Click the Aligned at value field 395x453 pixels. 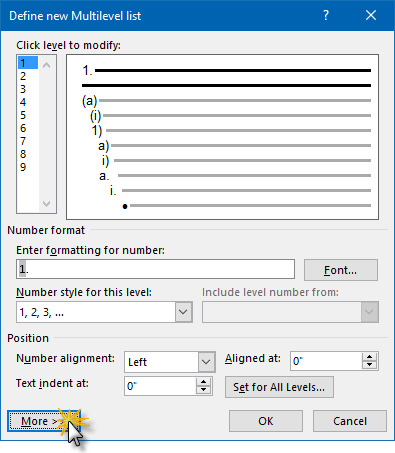click(326, 361)
